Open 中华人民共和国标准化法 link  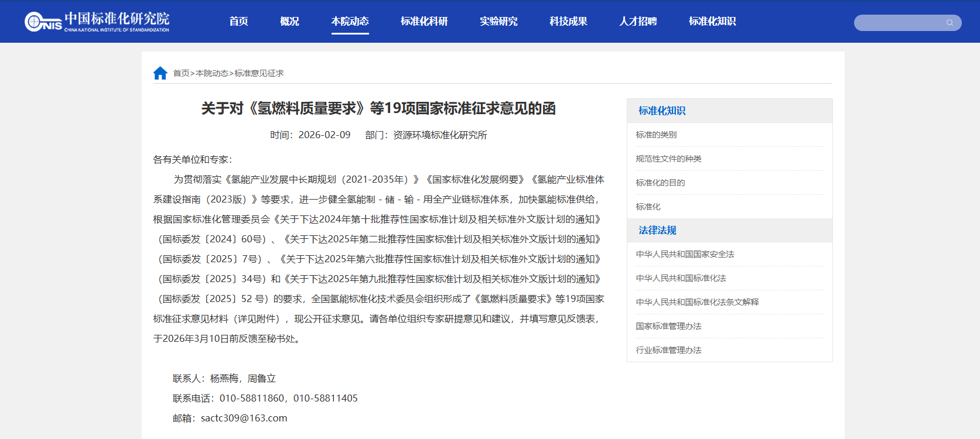click(x=681, y=278)
